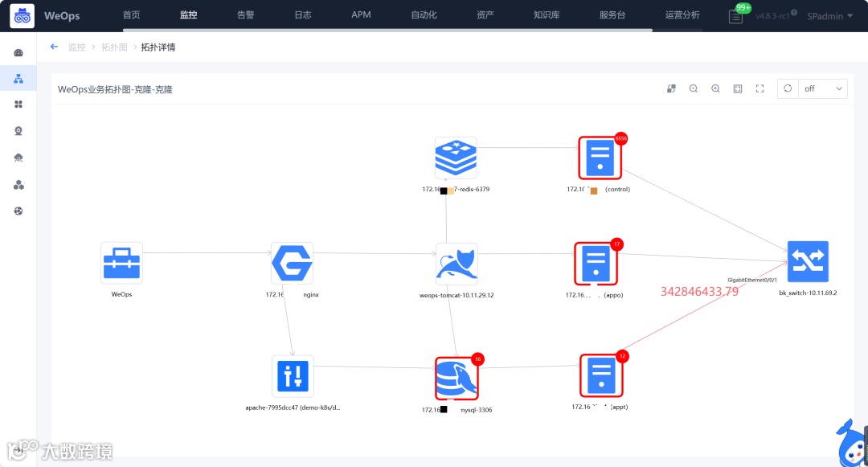Fit topology to canvas icon

pyautogui.click(x=738, y=88)
